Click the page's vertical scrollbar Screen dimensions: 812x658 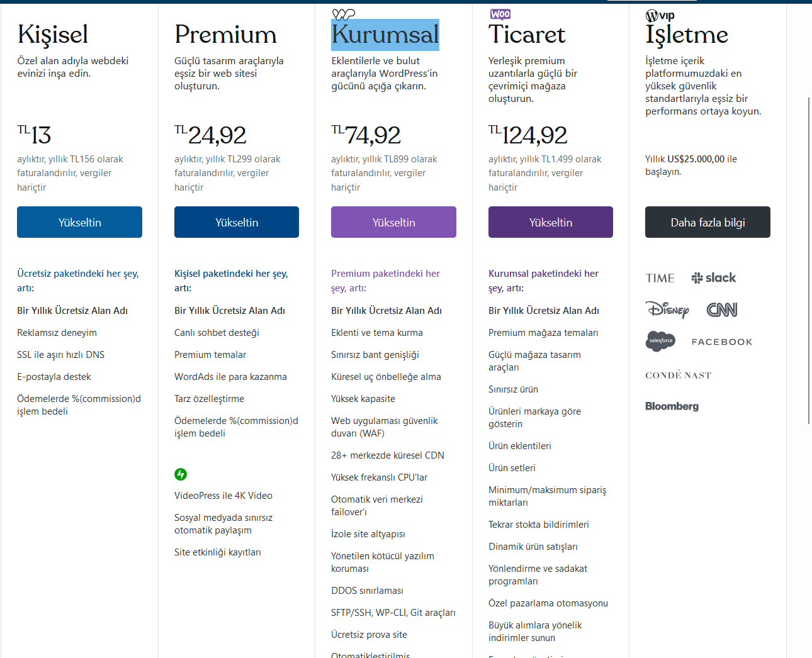809,252
